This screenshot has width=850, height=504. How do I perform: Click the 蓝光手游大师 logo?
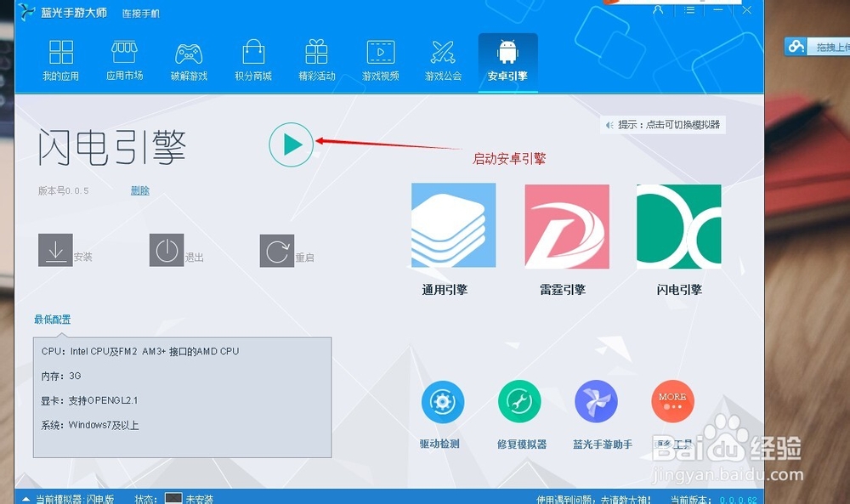tap(26, 11)
